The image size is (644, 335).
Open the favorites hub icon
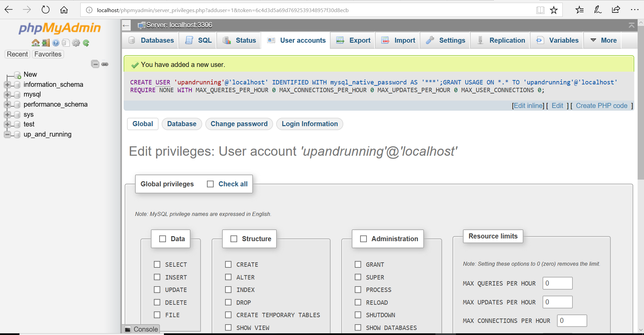(579, 10)
